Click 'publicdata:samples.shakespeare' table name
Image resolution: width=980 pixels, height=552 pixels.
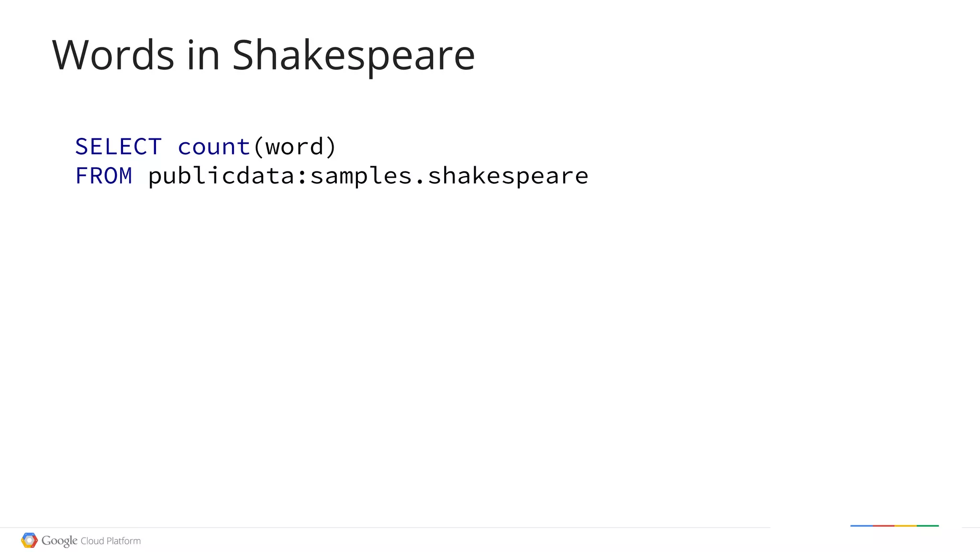(368, 176)
